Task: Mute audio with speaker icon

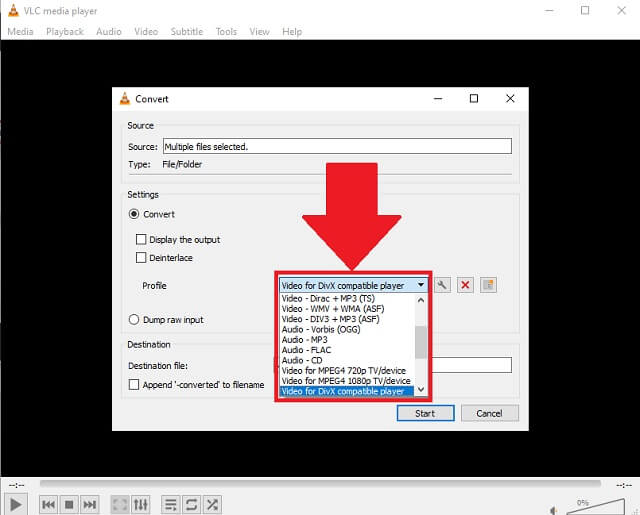Action: (x=554, y=510)
